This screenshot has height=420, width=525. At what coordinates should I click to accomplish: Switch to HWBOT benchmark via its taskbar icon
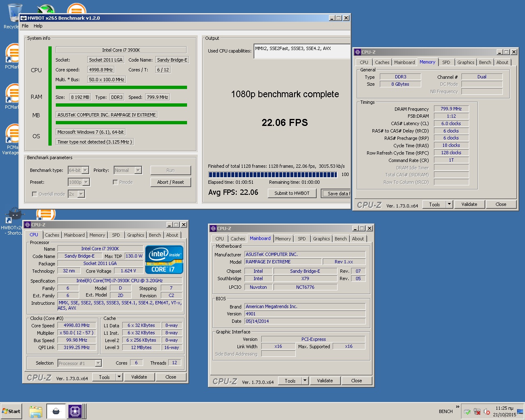click(56, 411)
